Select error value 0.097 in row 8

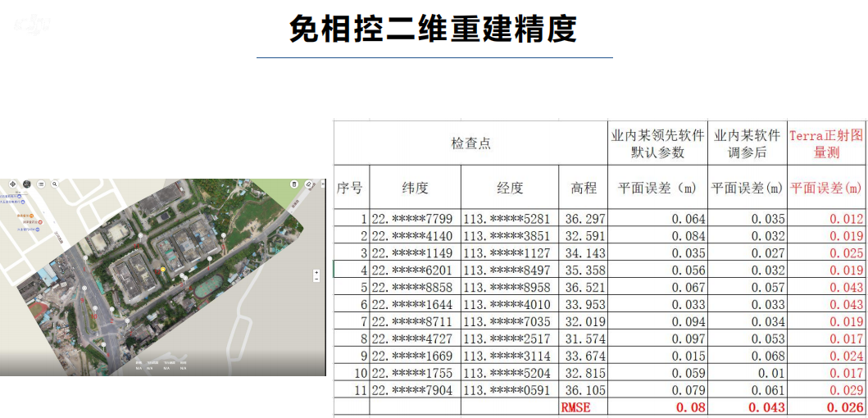[x=657, y=338]
